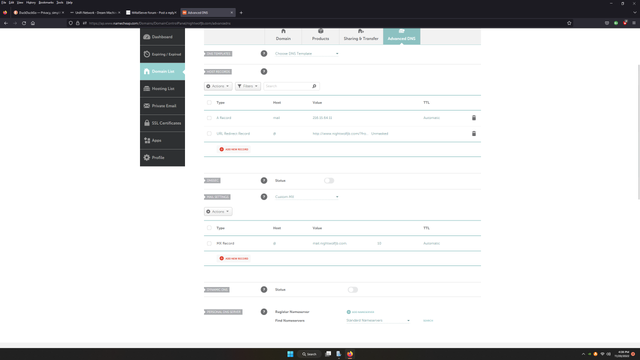
Task: Click the MX Record type cell
Action: click(225, 243)
